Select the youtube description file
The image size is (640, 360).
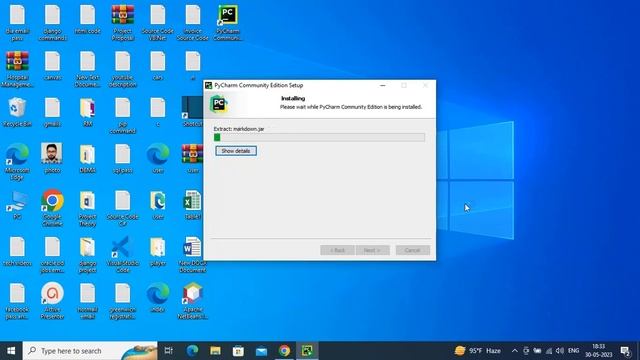pos(122,69)
